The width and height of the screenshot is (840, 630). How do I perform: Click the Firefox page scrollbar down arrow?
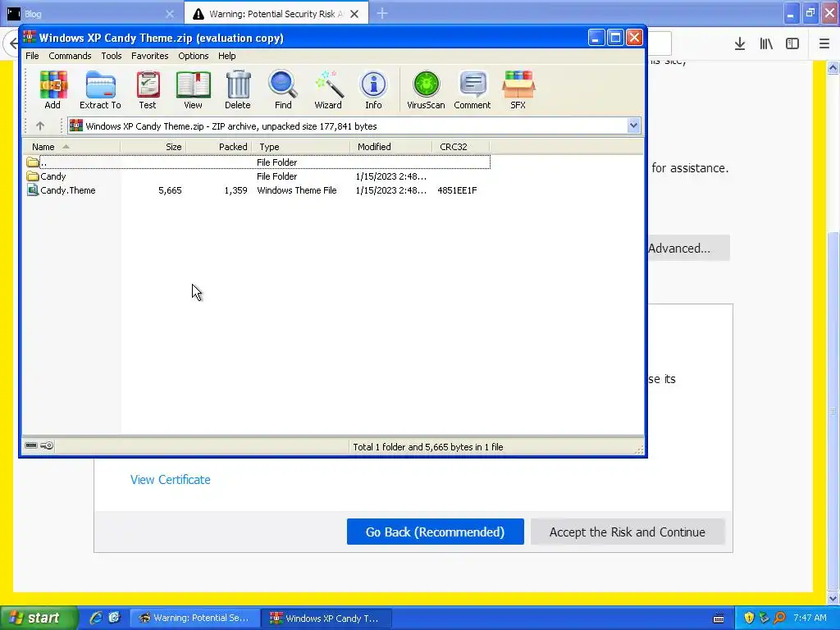coord(833,598)
